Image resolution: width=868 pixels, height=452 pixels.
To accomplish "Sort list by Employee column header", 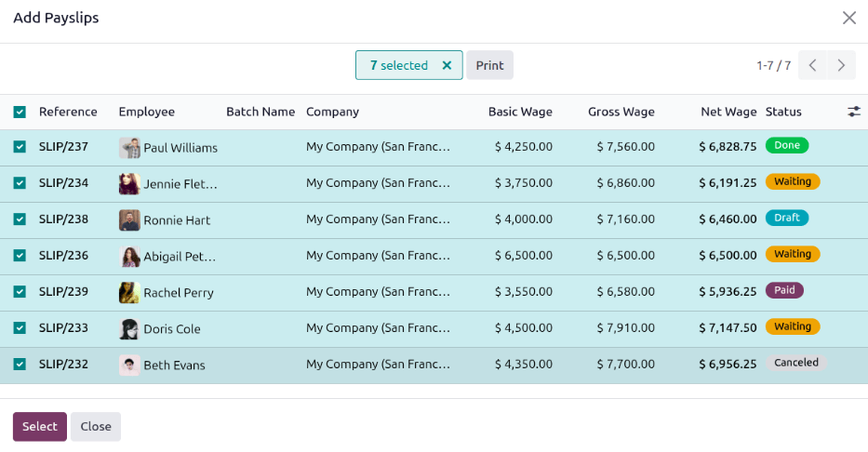I will click(146, 112).
